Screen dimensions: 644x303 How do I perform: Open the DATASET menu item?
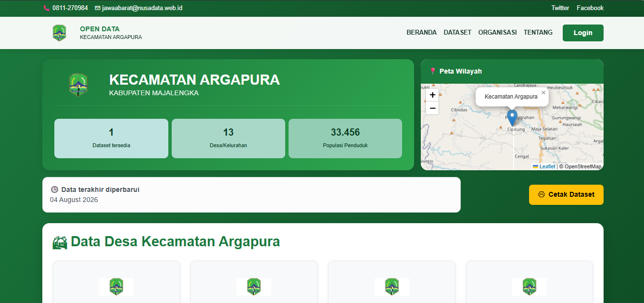(x=457, y=33)
